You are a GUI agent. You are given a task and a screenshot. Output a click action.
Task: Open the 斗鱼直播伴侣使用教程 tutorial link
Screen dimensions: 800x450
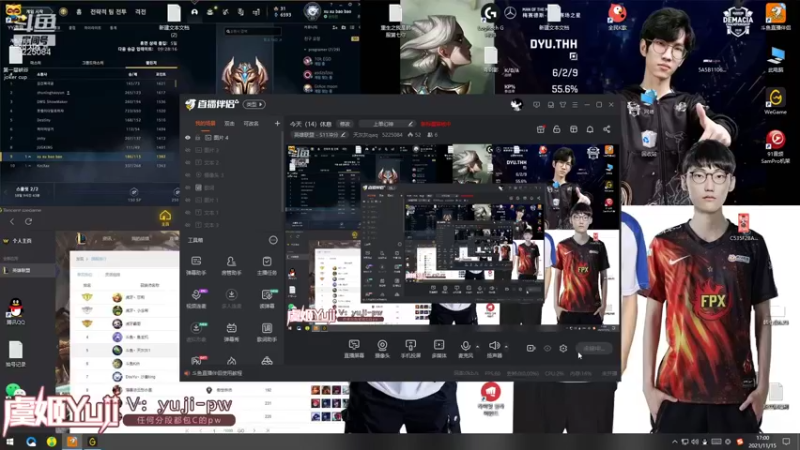pos(217,373)
